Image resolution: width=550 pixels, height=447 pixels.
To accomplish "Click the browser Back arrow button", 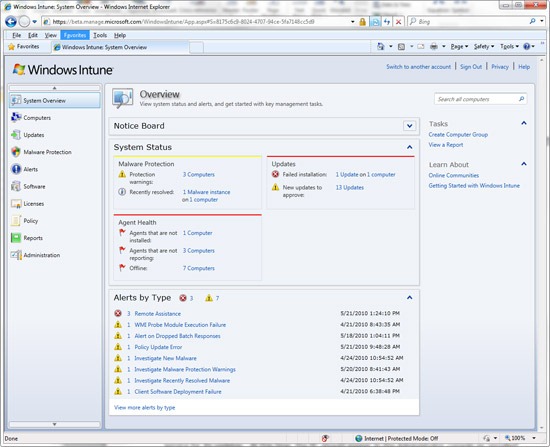I will (x=11, y=22).
